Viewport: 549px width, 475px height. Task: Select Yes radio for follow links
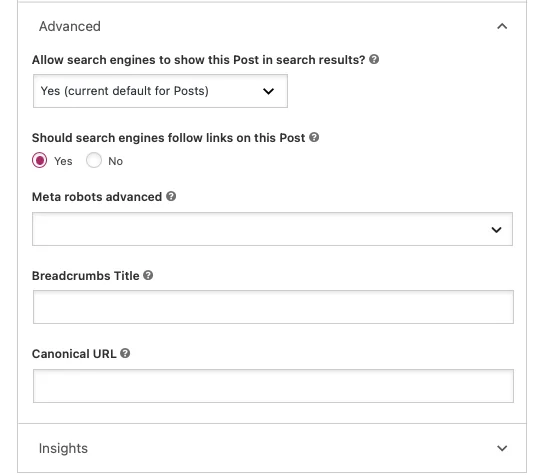[x=40, y=160]
